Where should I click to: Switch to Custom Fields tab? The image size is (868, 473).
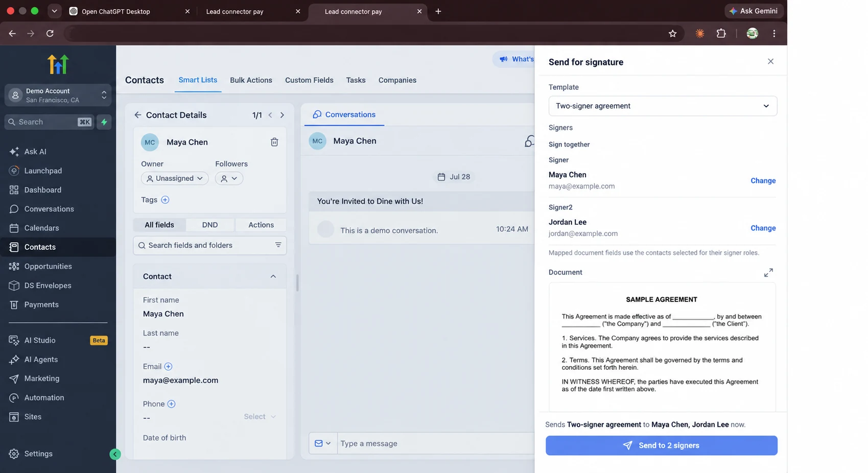pyautogui.click(x=309, y=80)
